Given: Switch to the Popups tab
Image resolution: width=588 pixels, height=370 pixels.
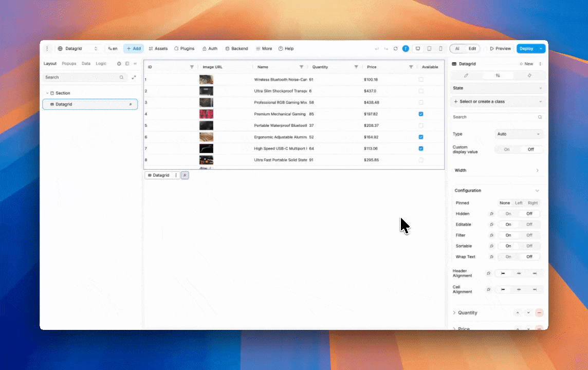Looking at the screenshot, I should coord(69,64).
